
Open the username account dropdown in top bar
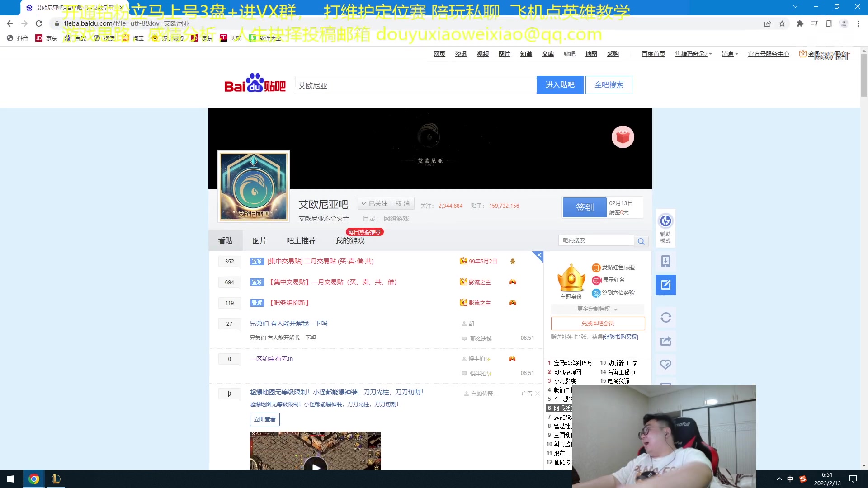coord(693,54)
